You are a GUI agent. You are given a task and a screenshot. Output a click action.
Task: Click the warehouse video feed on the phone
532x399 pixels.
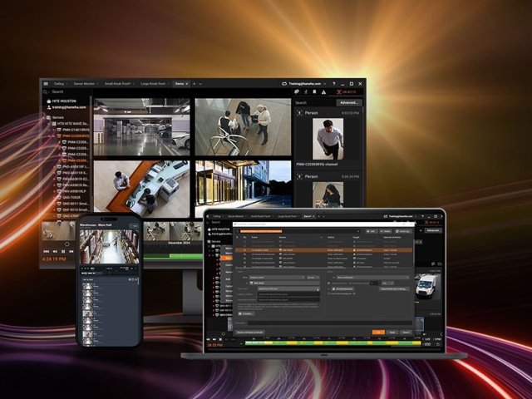(109, 247)
